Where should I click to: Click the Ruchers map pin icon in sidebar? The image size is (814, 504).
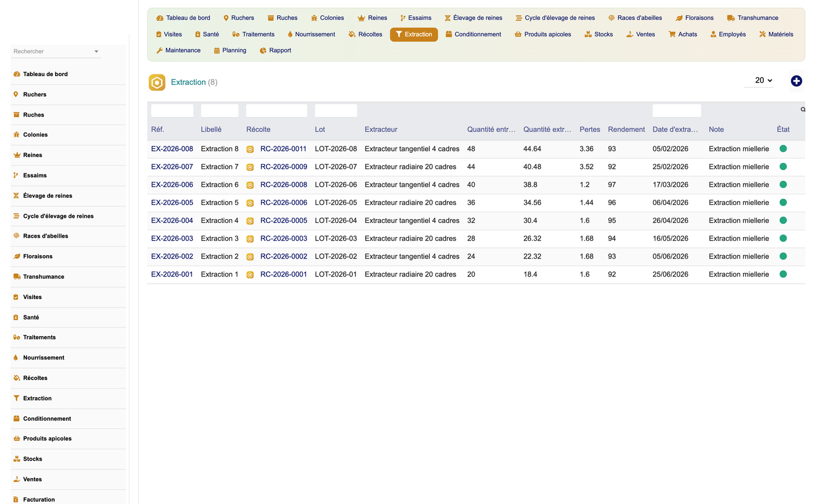[16, 95]
